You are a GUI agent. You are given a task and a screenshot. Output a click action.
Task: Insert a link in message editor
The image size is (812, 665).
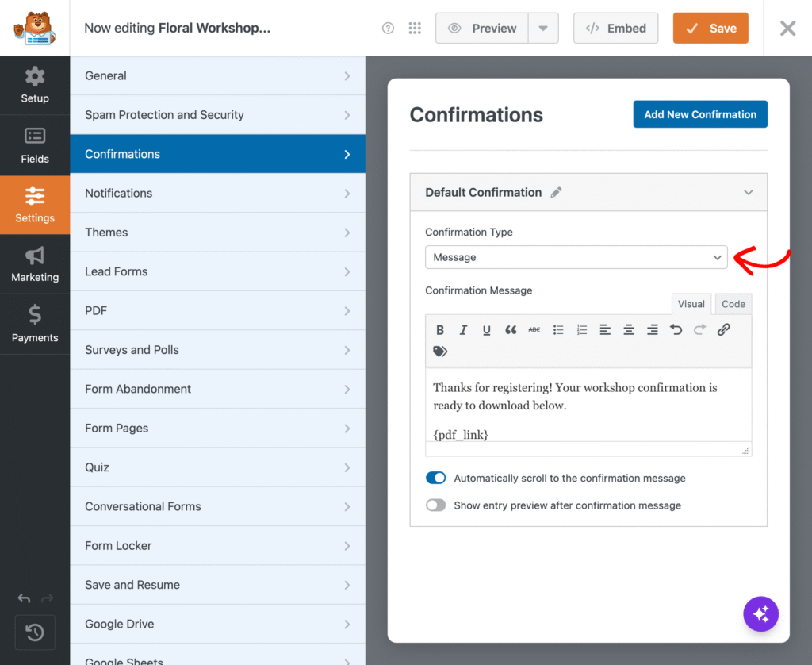(x=723, y=329)
